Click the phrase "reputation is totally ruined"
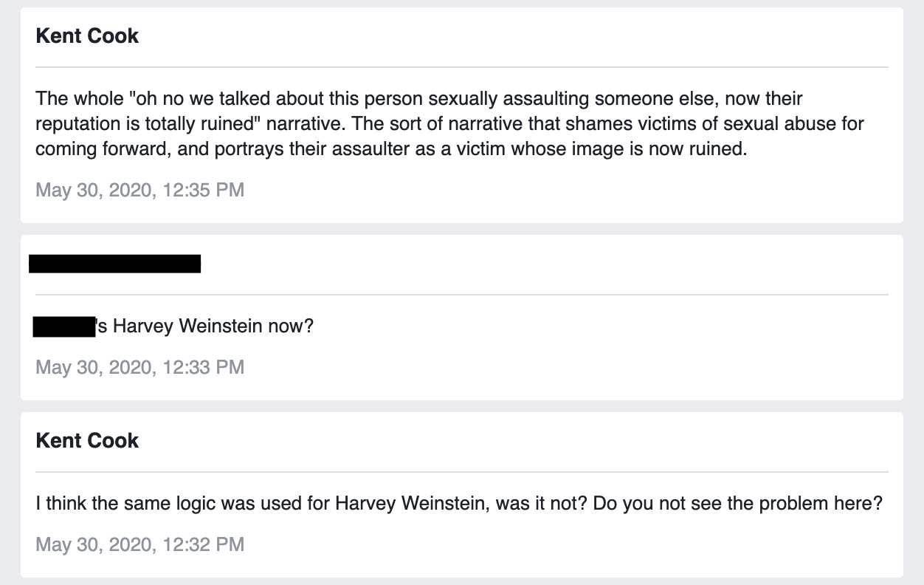The height and width of the screenshot is (585, 924). click(x=142, y=123)
